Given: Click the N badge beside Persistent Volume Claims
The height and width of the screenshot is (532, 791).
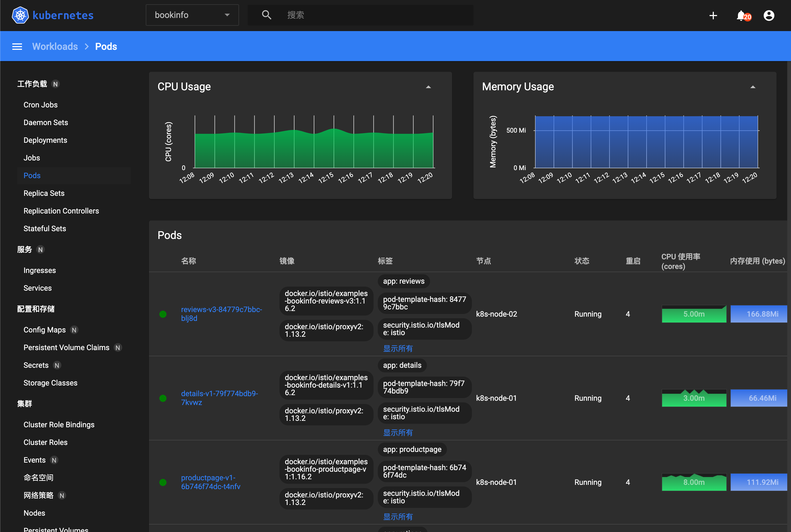Looking at the screenshot, I should 118,348.
